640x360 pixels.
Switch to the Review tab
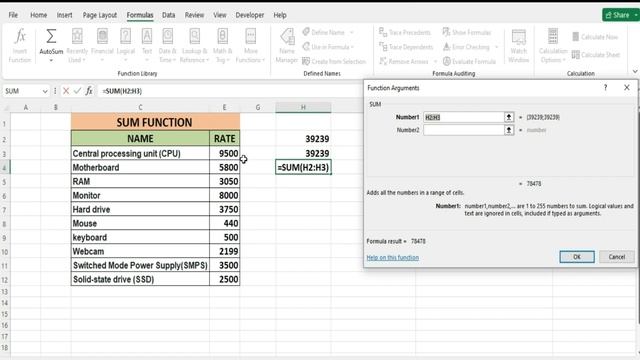pyautogui.click(x=194, y=15)
